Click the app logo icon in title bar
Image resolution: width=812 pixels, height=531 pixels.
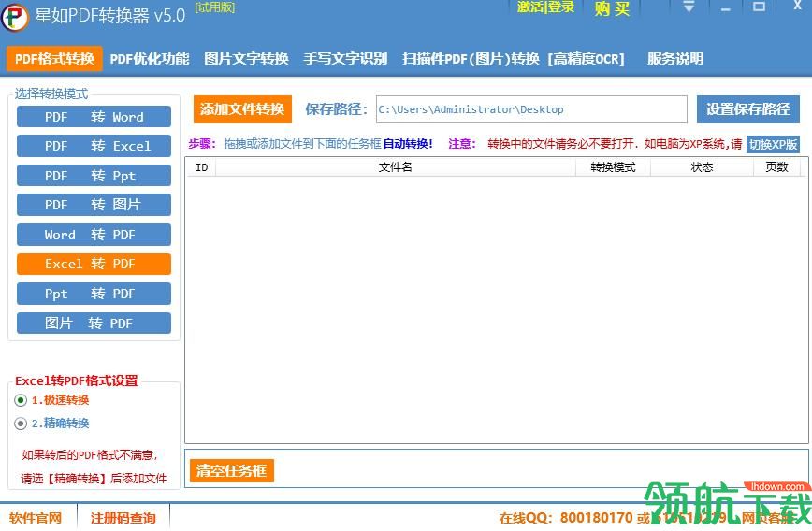coord(15,16)
